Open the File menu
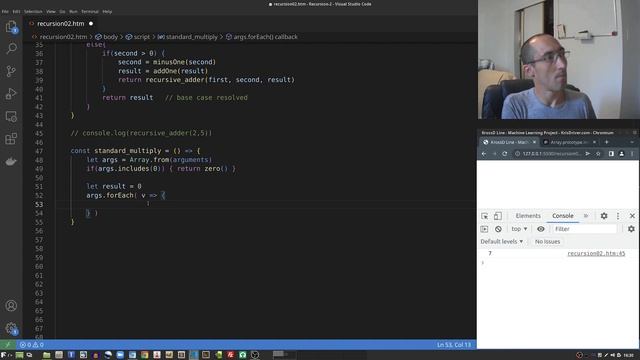 [x=5, y=11]
